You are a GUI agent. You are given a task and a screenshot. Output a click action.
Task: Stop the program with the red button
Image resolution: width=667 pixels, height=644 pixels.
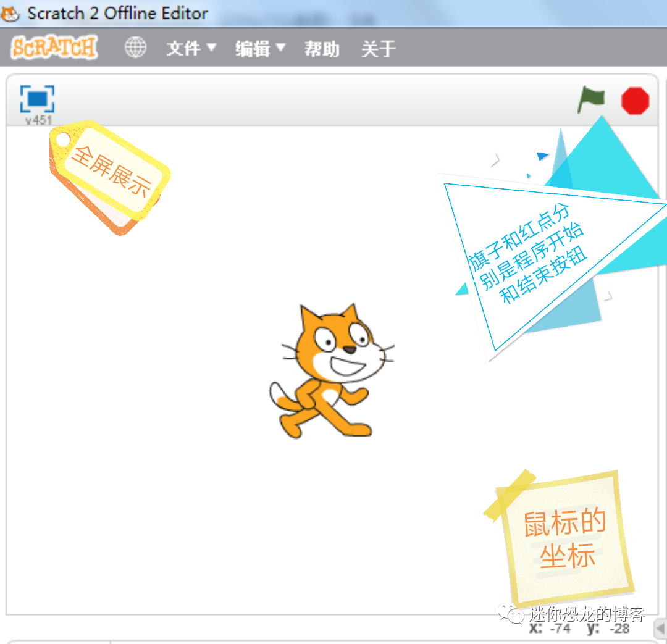coord(635,101)
